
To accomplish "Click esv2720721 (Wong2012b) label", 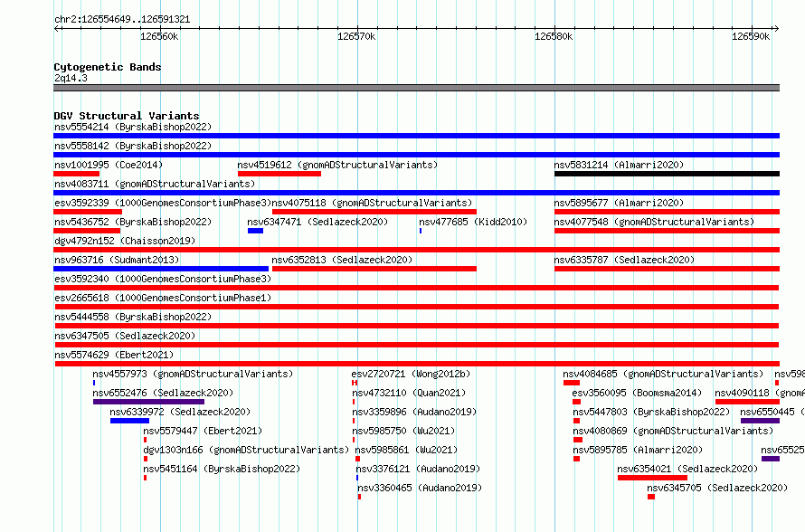I will [x=411, y=374].
